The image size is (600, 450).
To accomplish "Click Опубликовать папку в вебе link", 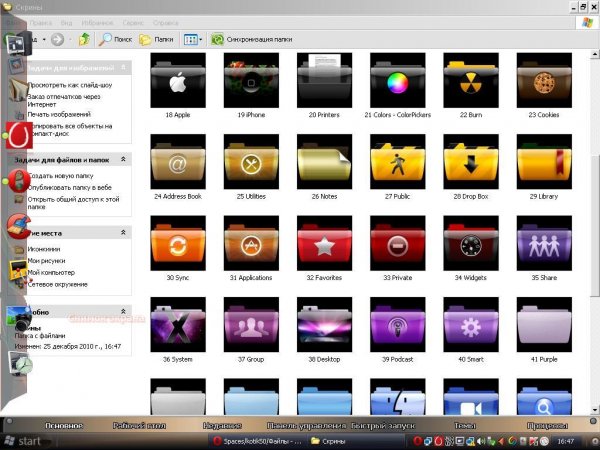I will (70, 187).
